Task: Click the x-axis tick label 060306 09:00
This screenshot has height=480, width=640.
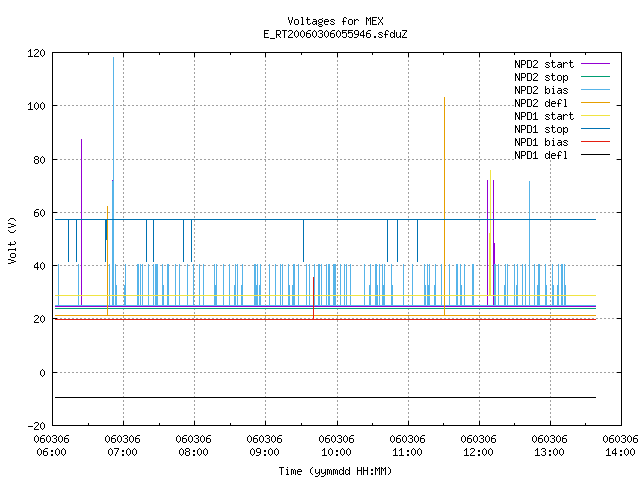Action: 264,446
